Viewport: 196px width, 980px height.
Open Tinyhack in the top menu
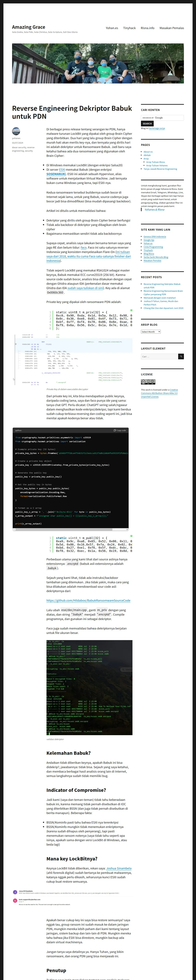pos(129,28)
